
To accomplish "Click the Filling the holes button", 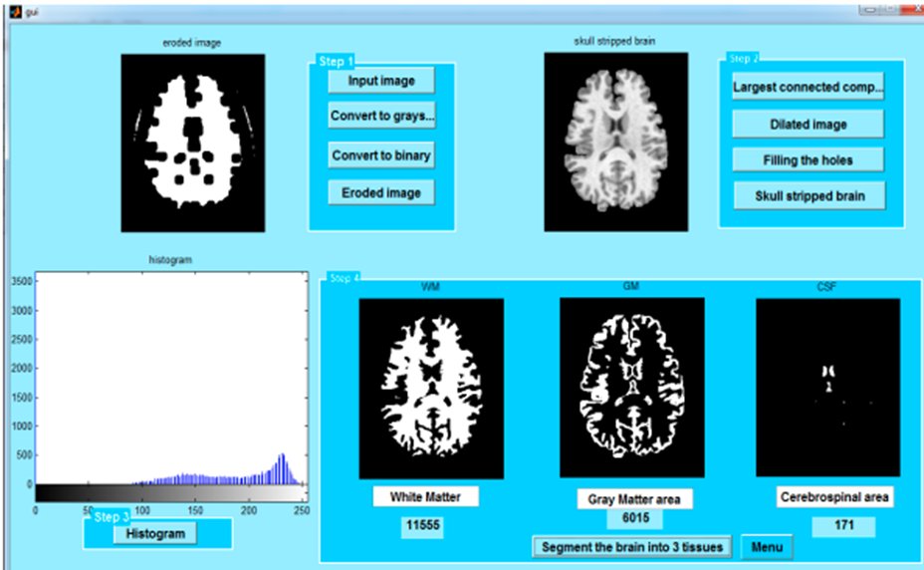I will coord(808,159).
